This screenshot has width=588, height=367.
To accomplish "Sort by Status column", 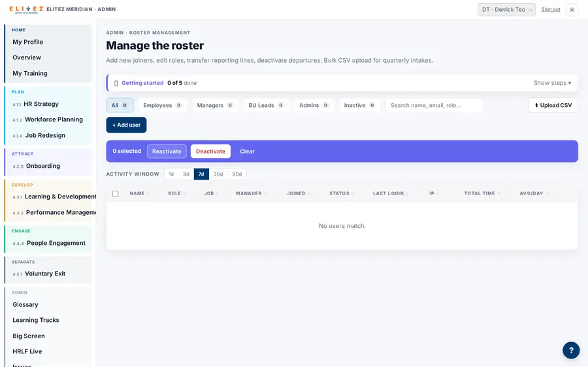I will pos(342,193).
